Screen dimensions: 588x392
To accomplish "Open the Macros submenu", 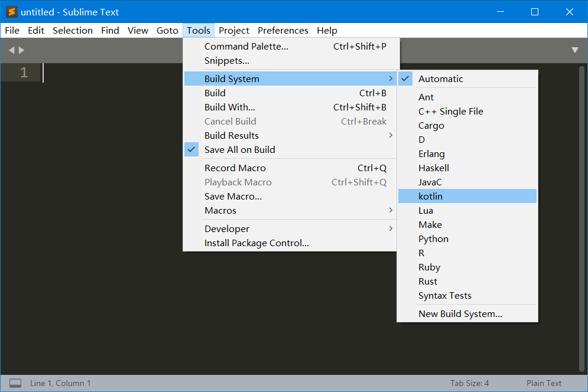I will point(220,210).
